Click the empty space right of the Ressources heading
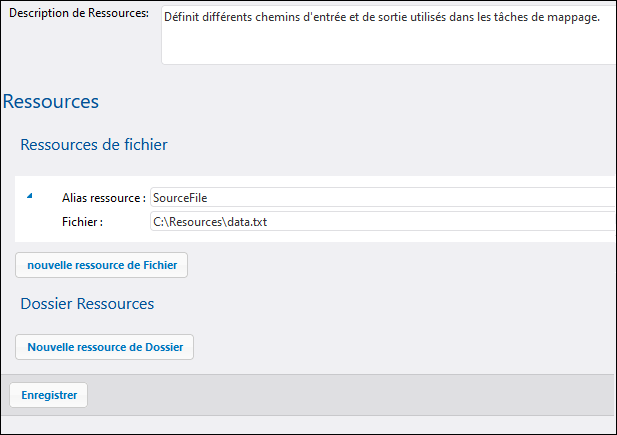This screenshot has height=435, width=617. [x=350, y=102]
